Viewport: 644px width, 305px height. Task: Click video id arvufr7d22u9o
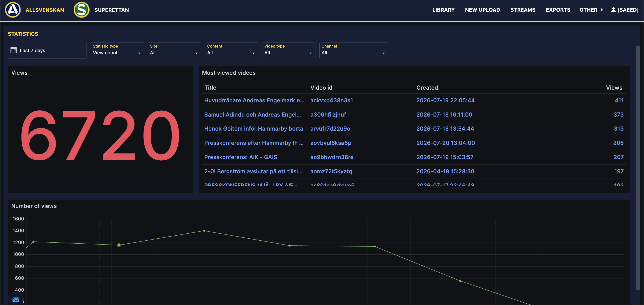pyautogui.click(x=330, y=128)
